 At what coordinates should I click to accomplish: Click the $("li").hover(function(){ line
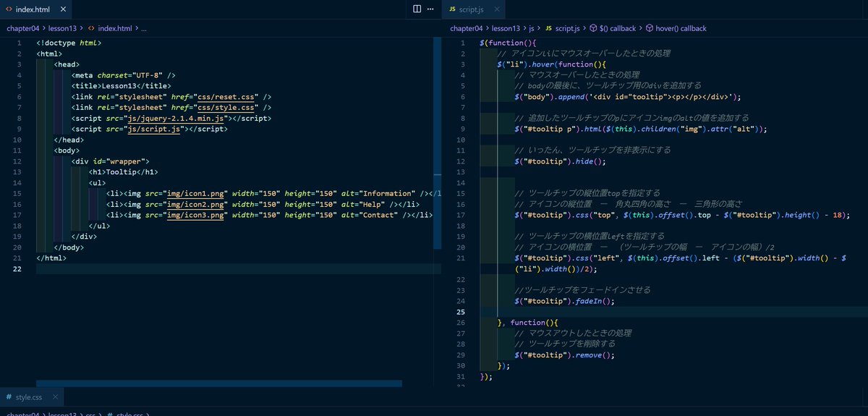[x=552, y=64]
